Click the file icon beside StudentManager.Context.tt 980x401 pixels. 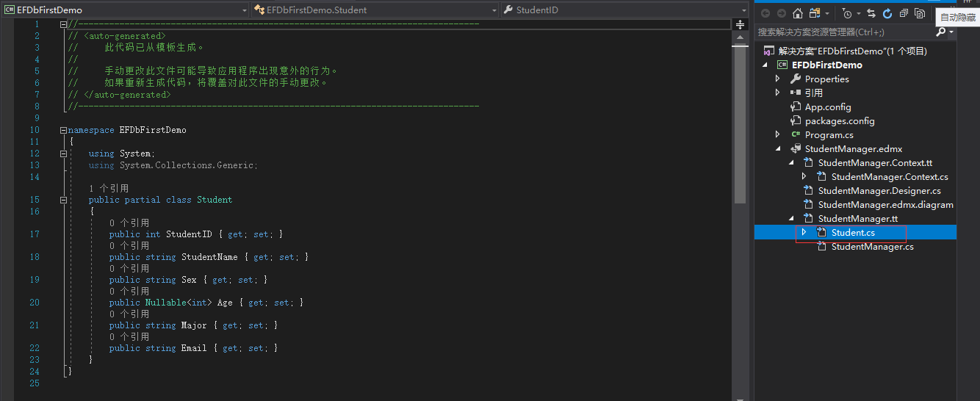[809, 162]
